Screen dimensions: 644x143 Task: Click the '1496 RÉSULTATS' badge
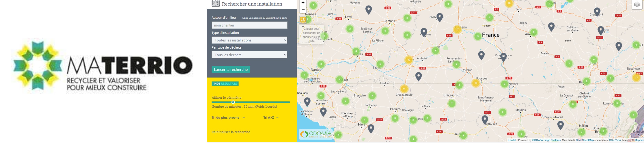(x=225, y=84)
